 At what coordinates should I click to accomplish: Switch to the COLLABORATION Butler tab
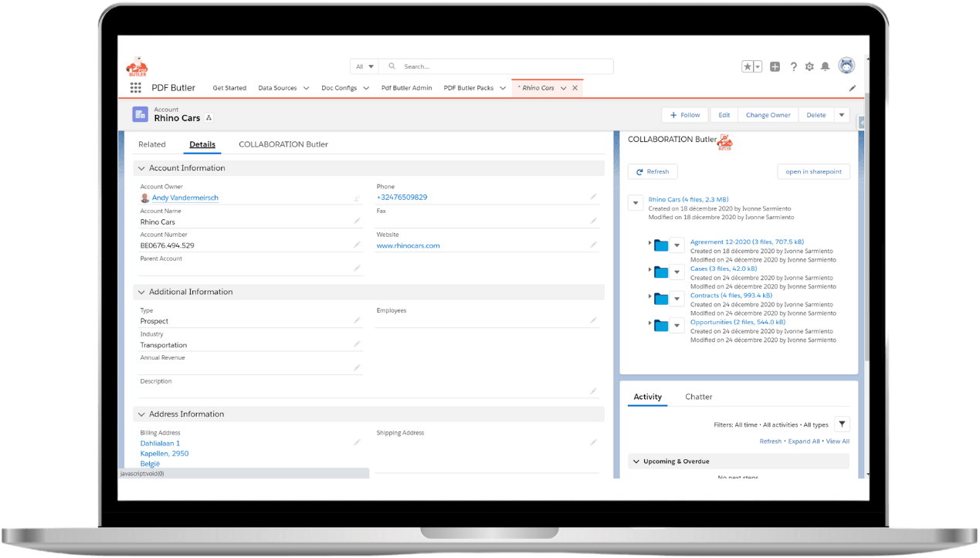click(x=283, y=144)
